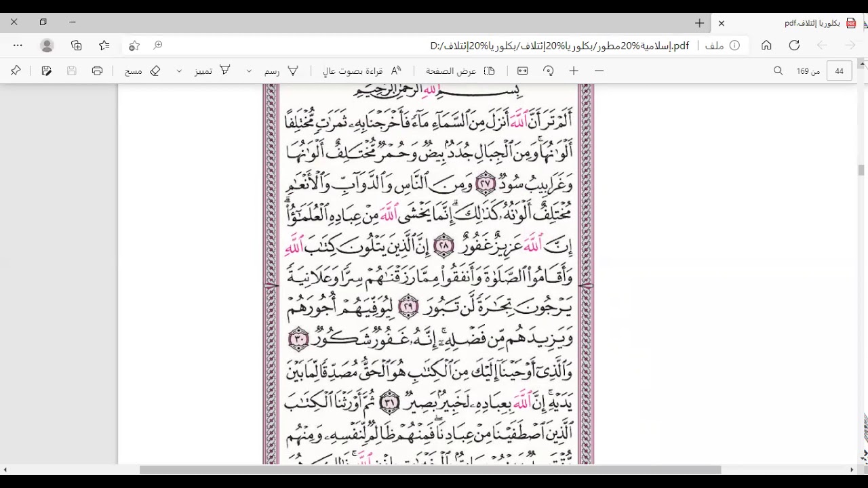Click the address bar URL text
Screen dimensions: 868x488
click(x=559, y=45)
